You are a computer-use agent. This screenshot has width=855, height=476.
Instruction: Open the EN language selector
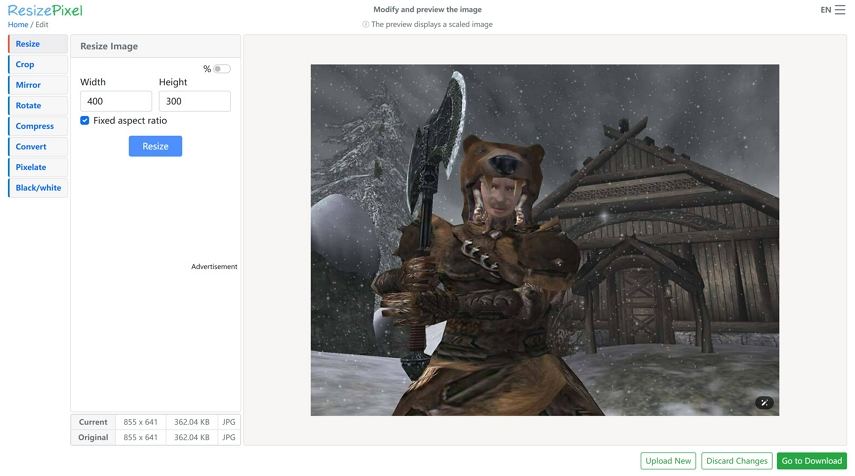coord(826,10)
